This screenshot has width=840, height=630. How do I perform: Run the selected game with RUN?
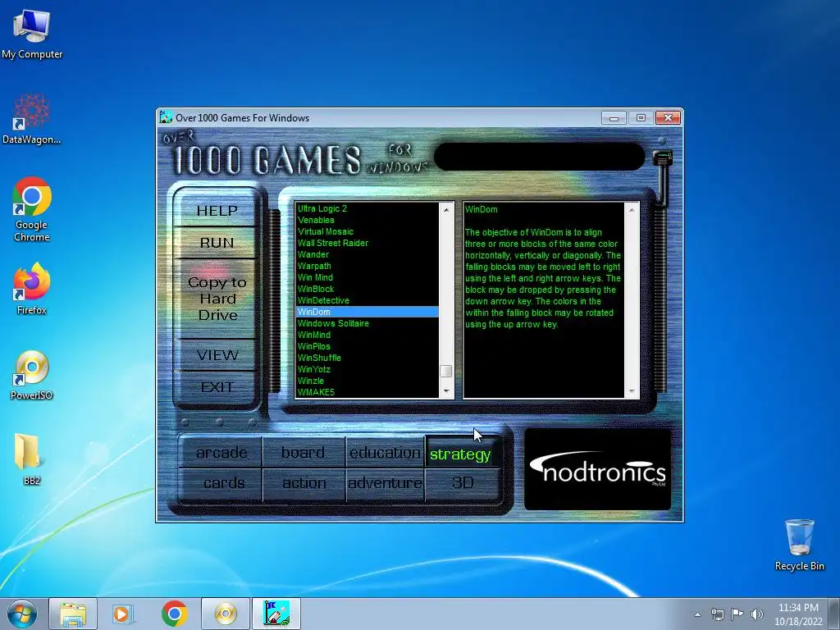click(217, 243)
